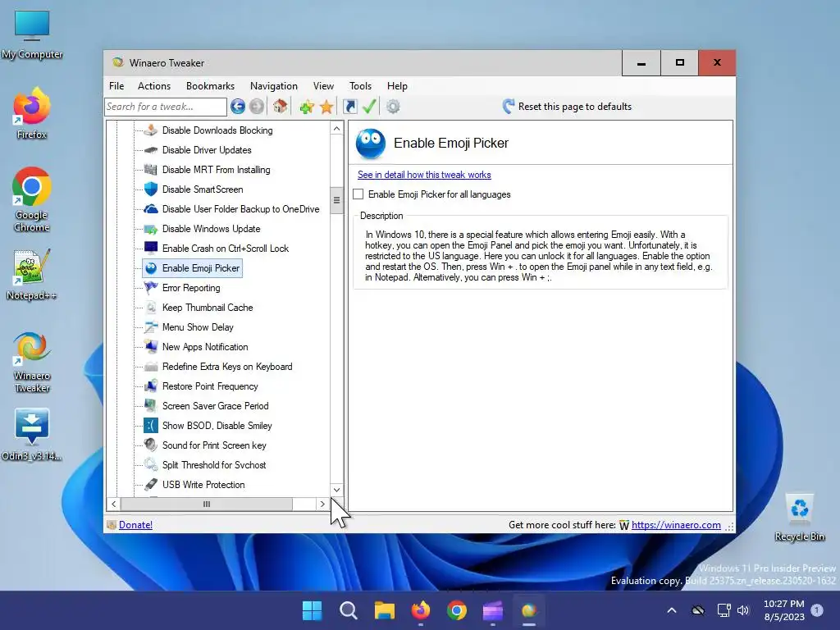Viewport: 840px width, 630px height.
Task: Click the horizontal scrollbar right arrow
Action: 322,504
